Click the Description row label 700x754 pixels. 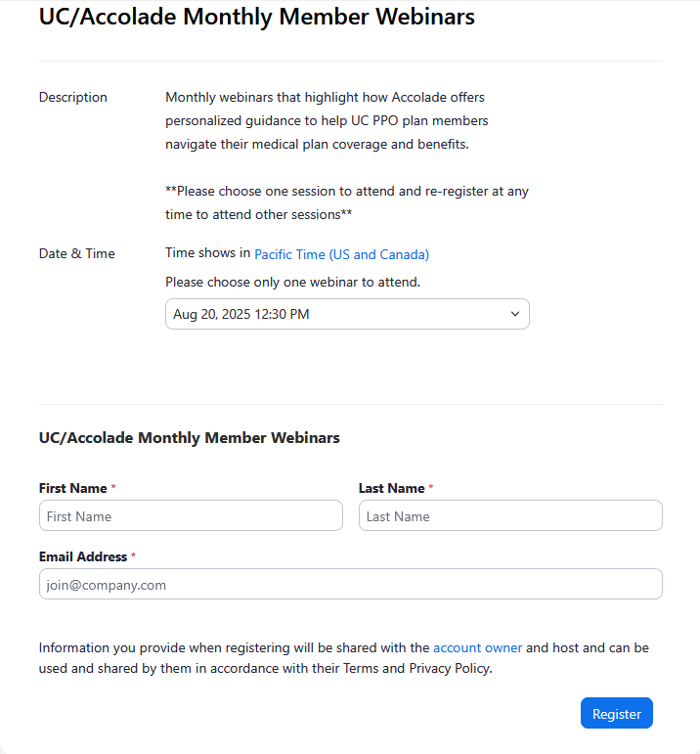coord(73,97)
